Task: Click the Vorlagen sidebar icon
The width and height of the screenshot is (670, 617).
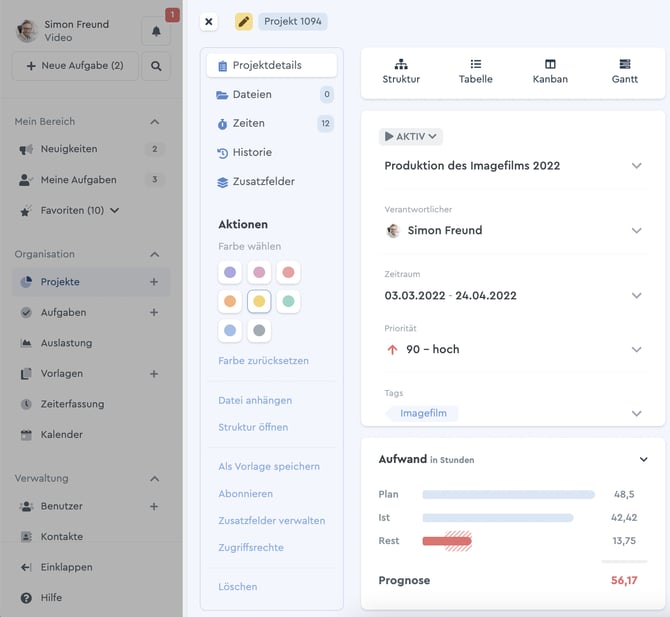Action: pos(26,374)
